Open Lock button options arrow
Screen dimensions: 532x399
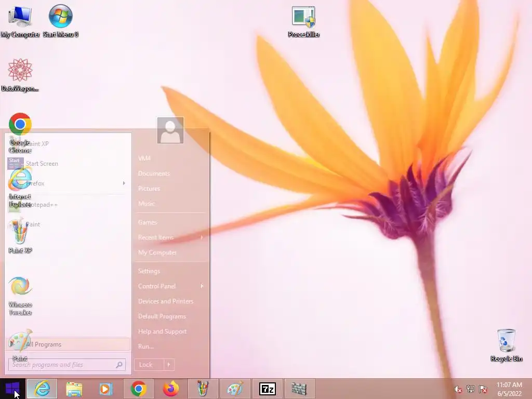pyautogui.click(x=169, y=365)
